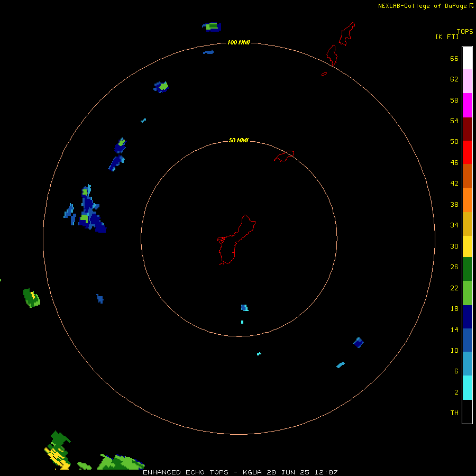476x476 pixels.
Task: Click the '20 JUN 25' date text
Action: (x=288, y=472)
